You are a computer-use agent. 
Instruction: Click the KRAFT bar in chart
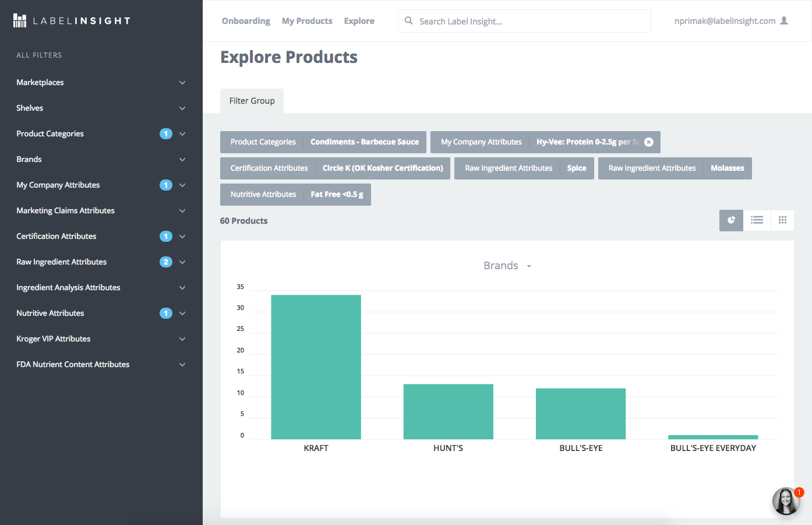(x=316, y=367)
